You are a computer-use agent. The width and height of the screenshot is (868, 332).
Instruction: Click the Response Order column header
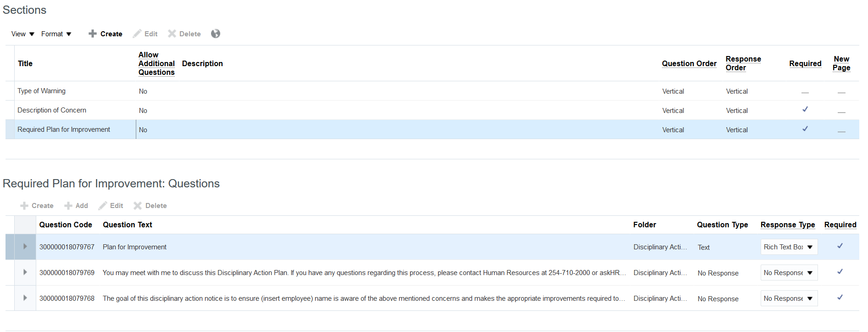[x=743, y=63]
